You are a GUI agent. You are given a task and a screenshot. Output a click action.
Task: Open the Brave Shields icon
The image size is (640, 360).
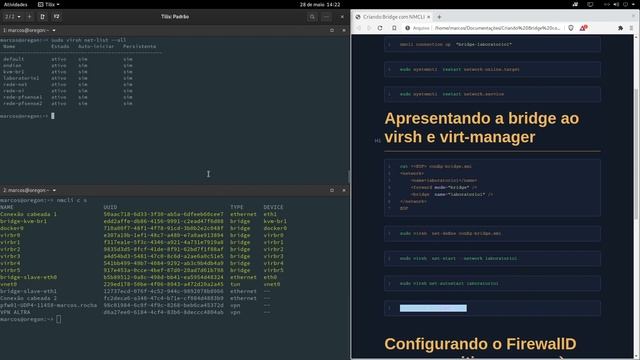pos(571,28)
